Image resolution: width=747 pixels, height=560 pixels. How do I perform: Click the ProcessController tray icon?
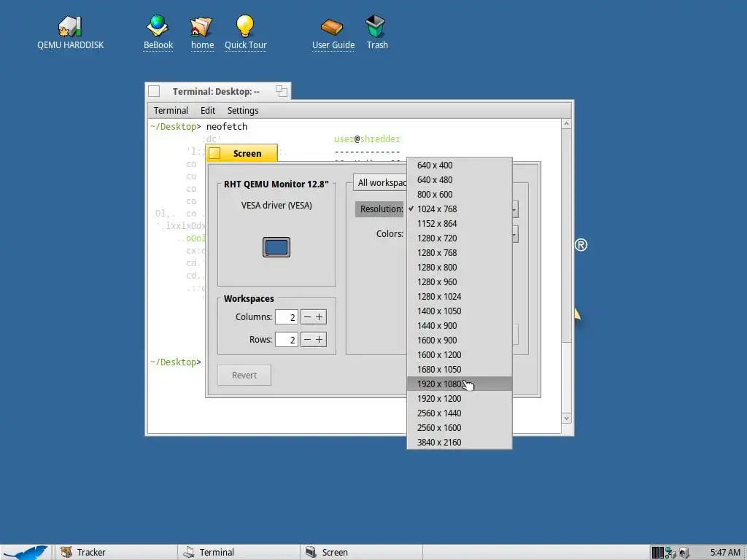tap(657, 553)
